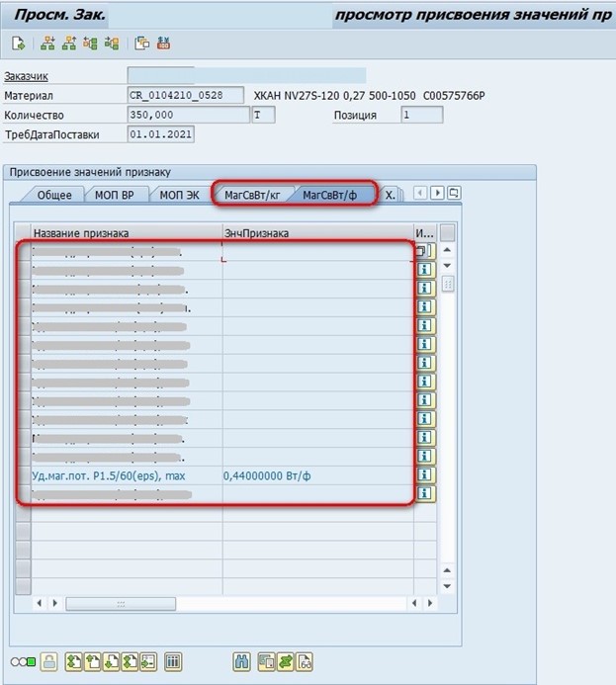Open info icon for Уд.маг.пот. P1.5/60(eps) row
Viewport: 616px width, 685px height.
point(424,474)
